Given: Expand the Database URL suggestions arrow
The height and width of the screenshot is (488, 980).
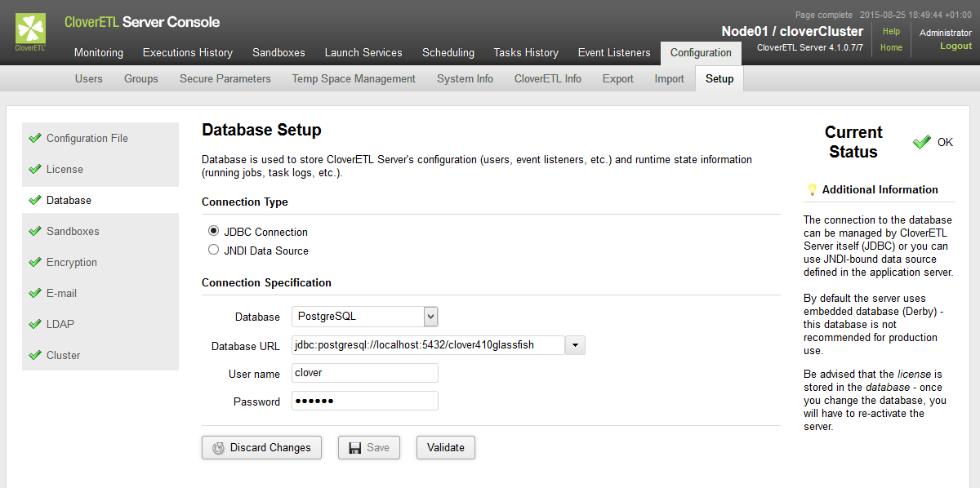Looking at the screenshot, I should [x=575, y=345].
